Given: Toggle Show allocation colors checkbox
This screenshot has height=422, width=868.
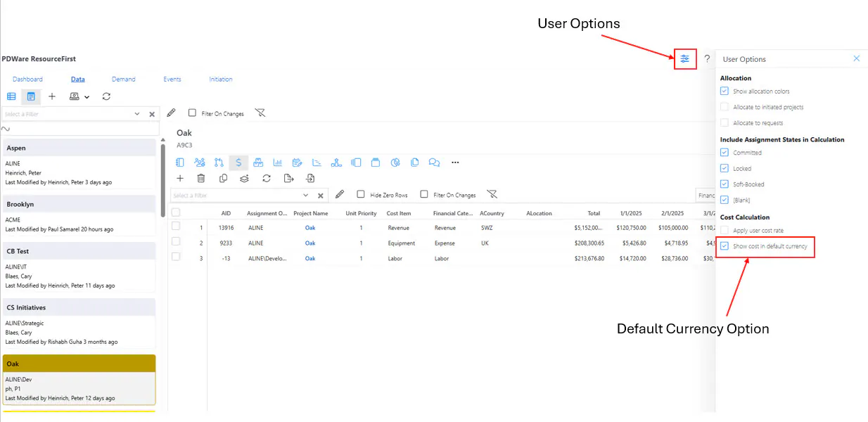Looking at the screenshot, I should [725, 91].
